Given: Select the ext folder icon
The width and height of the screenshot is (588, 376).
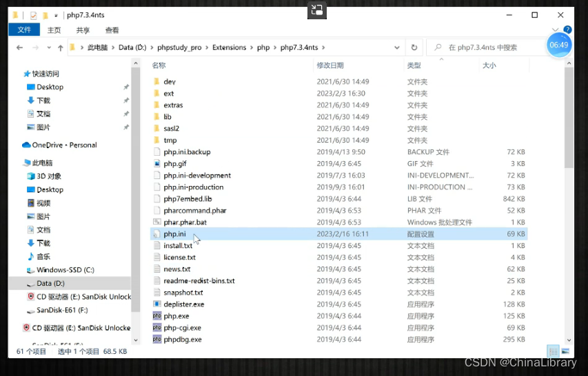Looking at the screenshot, I should (x=156, y=93).
